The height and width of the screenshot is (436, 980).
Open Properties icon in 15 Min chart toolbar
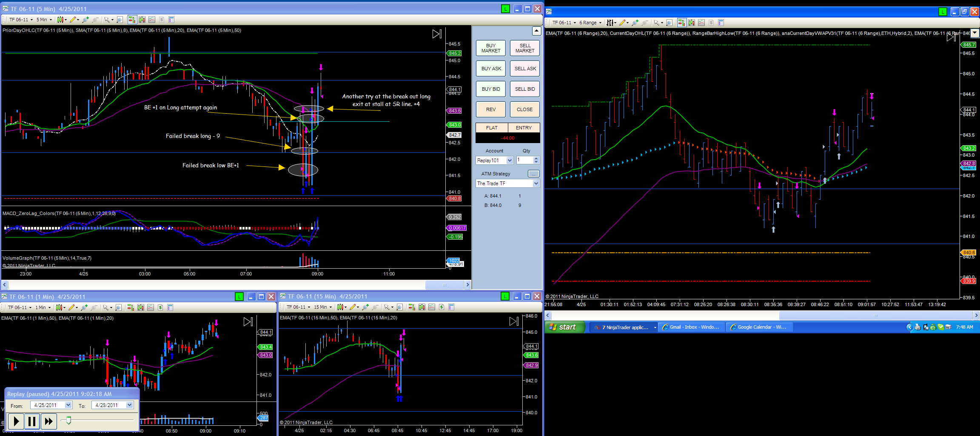click(451, 307)
